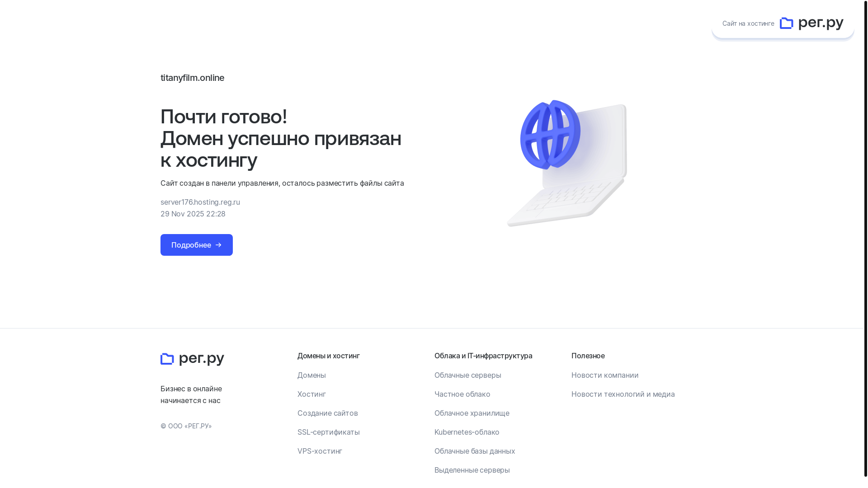Click the Сайт на хостинге banner text

[x=748, y=23]
